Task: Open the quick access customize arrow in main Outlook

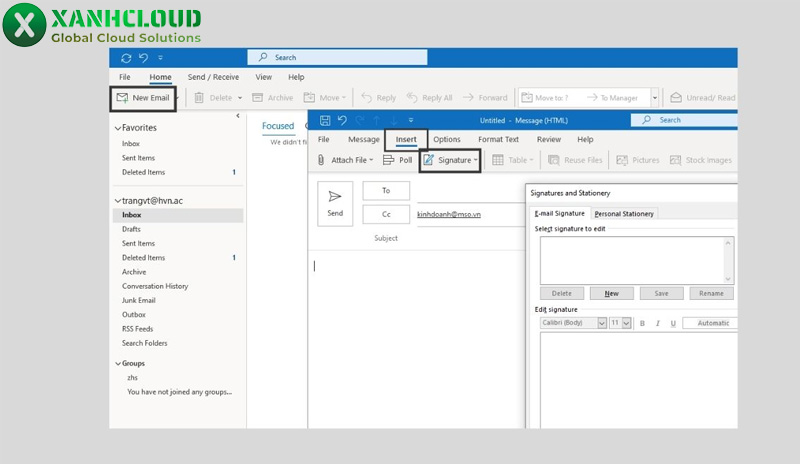Action: 160,58
